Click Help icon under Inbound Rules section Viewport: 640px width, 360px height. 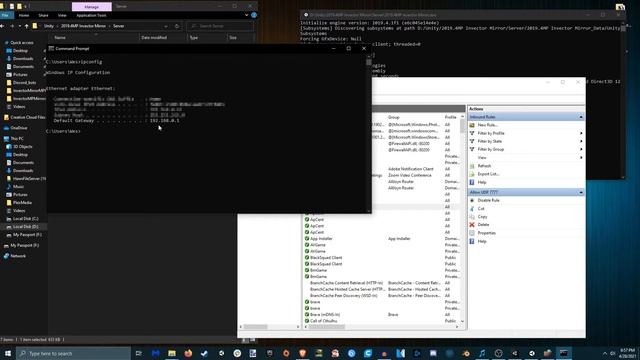472,182
